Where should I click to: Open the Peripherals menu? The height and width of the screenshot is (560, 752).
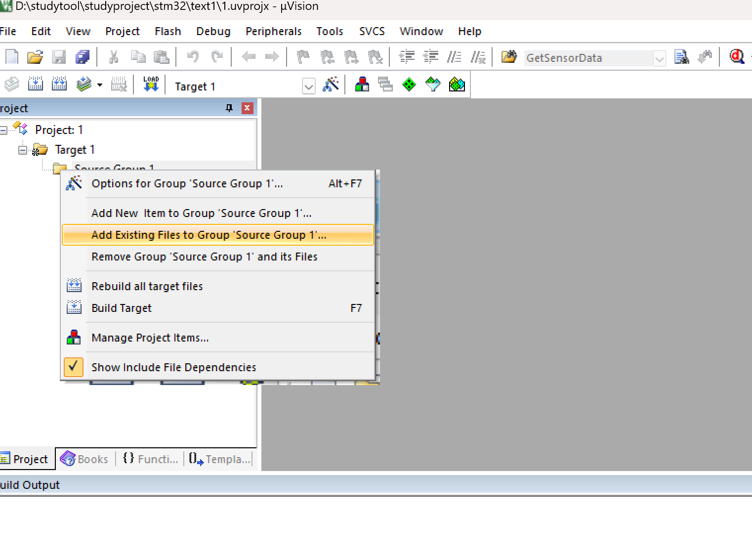pyautogui.click(x=273, y=31)
